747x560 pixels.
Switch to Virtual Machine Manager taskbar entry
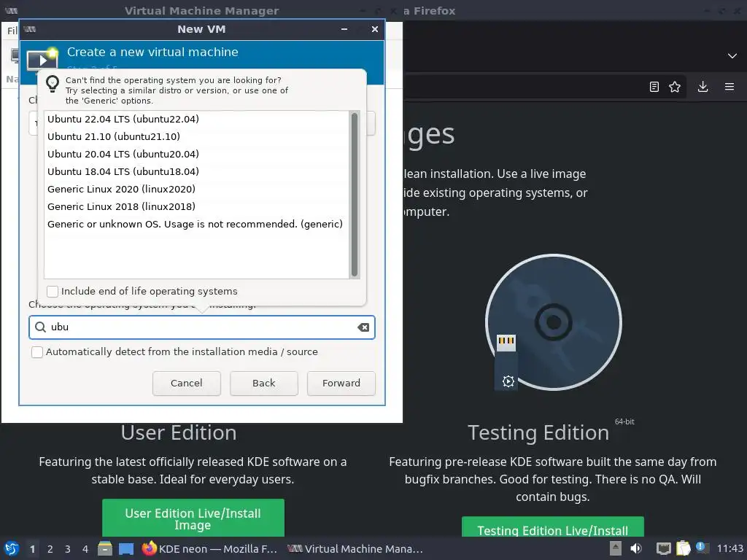[355, 549]
